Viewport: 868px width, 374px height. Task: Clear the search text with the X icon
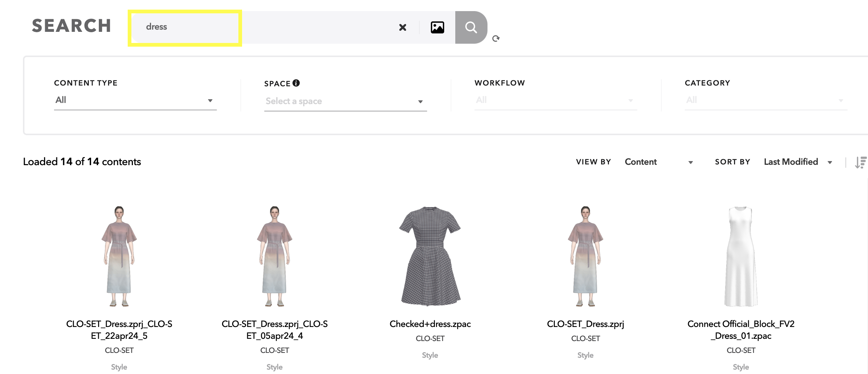coord(403,27)
